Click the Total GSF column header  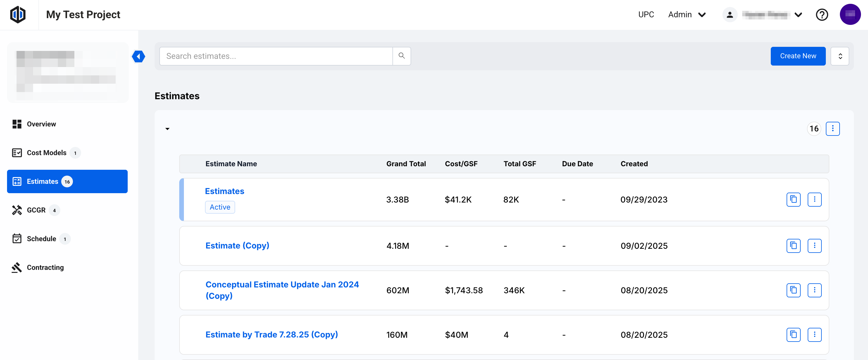pyautogui.click(x=520, y=164)
